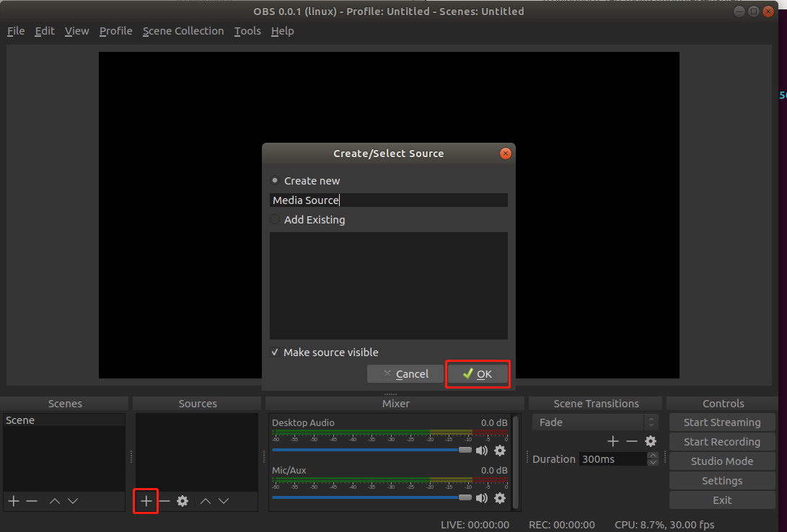Click Start Streaming button
Image resolution: width=787 pixels, height=532 pixels.
coord(722,422)
